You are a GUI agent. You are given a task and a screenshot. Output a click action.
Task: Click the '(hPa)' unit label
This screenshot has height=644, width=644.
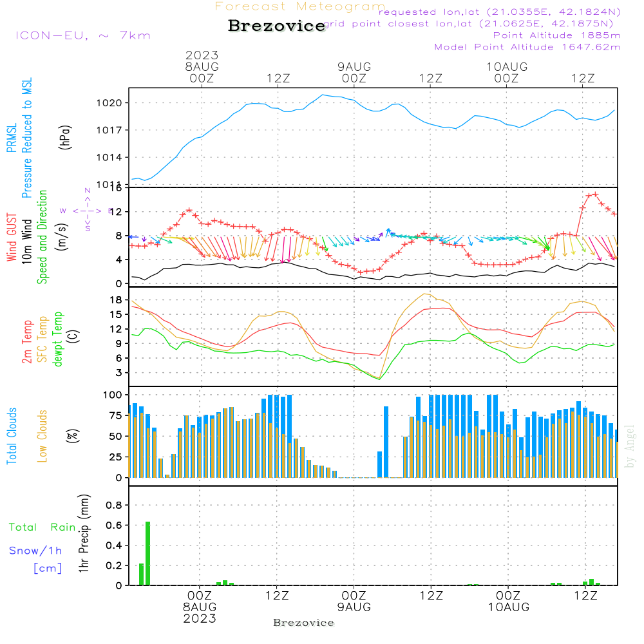[x=65, y=137]
